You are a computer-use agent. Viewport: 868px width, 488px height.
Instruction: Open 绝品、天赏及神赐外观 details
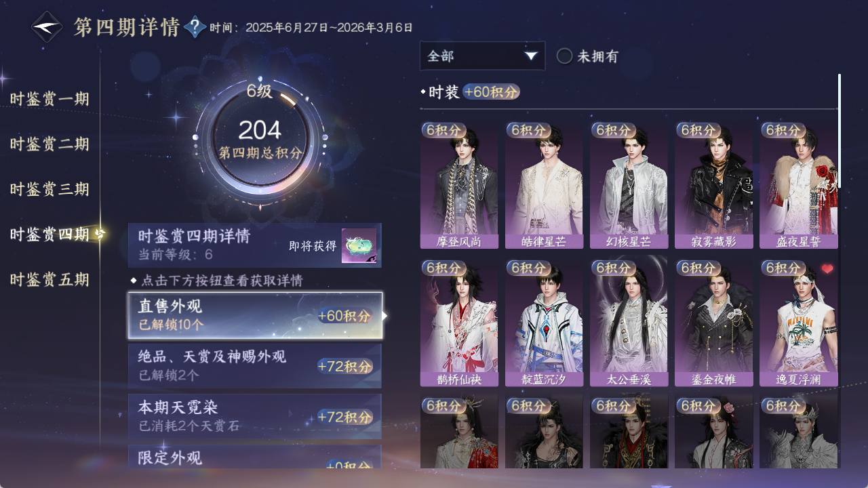[x=255, y=365]
